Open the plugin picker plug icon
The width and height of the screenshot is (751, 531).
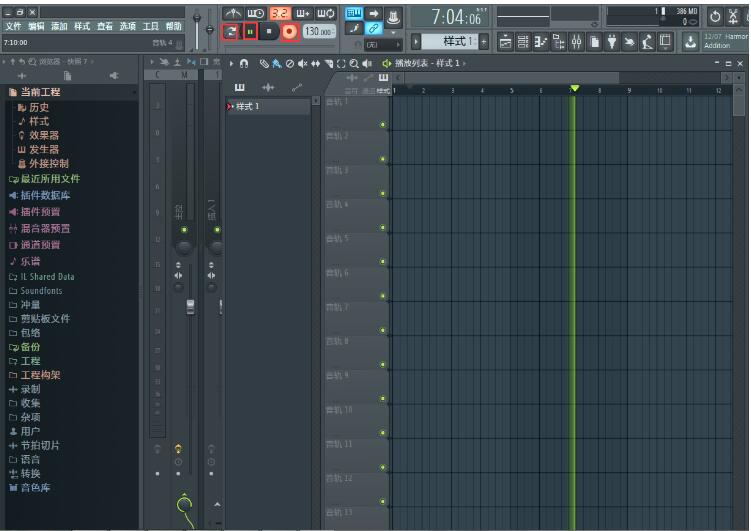(x=612, y=42)
